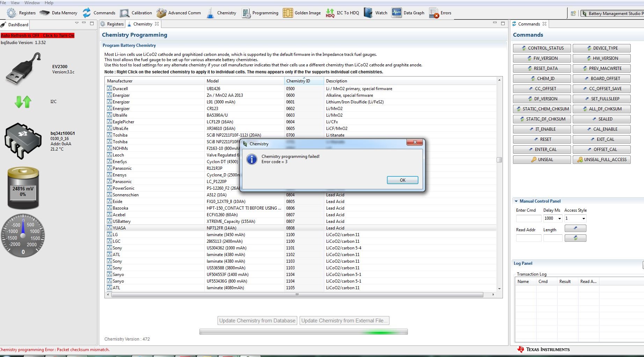
Task: Open the Watch tool
Action: [x=375, y=13]
